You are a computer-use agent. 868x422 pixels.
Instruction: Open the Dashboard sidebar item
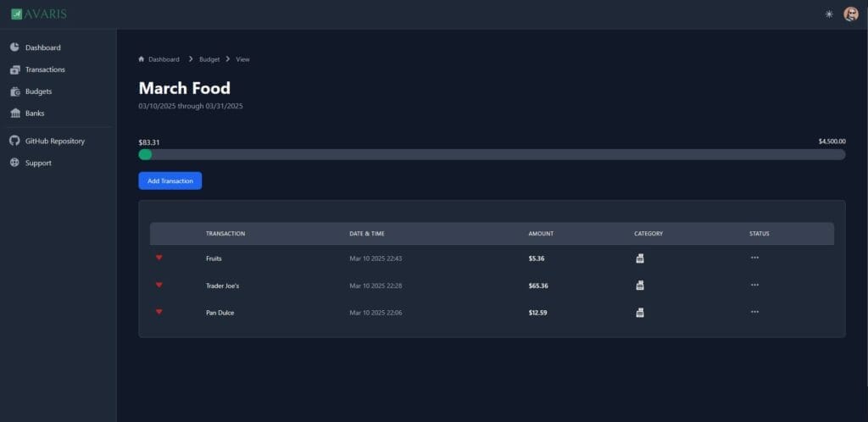(42, 47)
